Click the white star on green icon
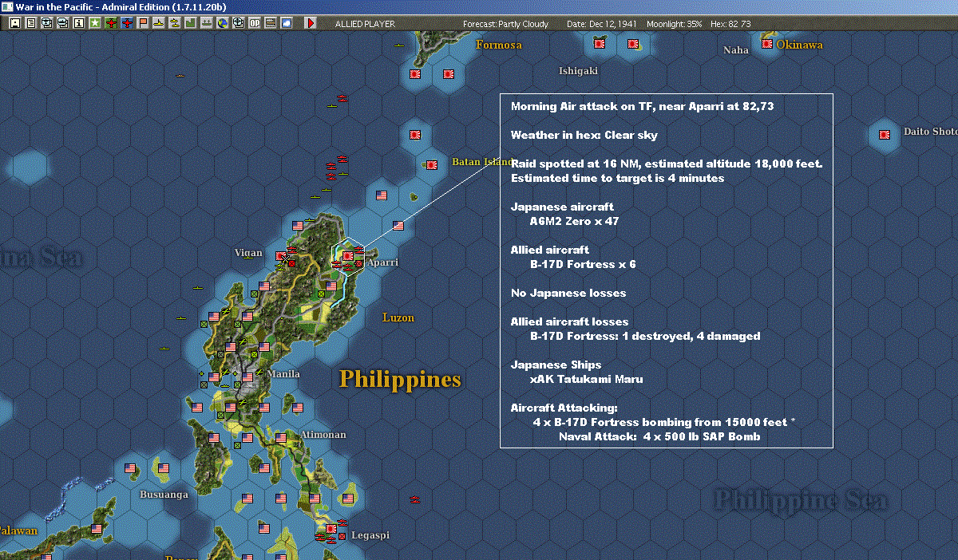Image resolution: width=958 pixels, height=560 pixels. [x=95, y=23]
